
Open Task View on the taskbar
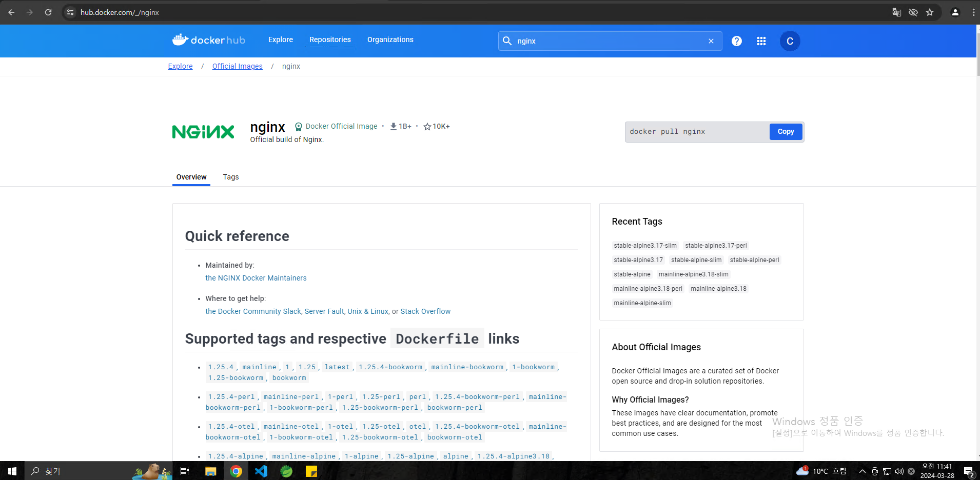(185, 471)
